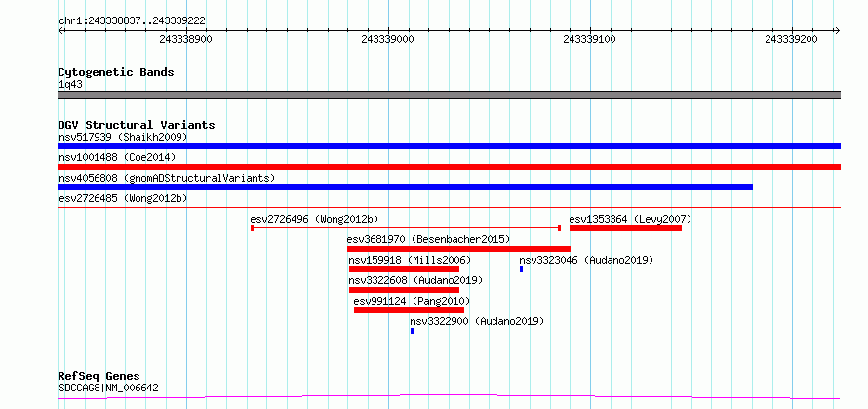Click the nsv517939 (Shaikh2009) blue variant bar
Image resolution: width=868 pixels, height=409 pixels.
click(x=449, y=146)
